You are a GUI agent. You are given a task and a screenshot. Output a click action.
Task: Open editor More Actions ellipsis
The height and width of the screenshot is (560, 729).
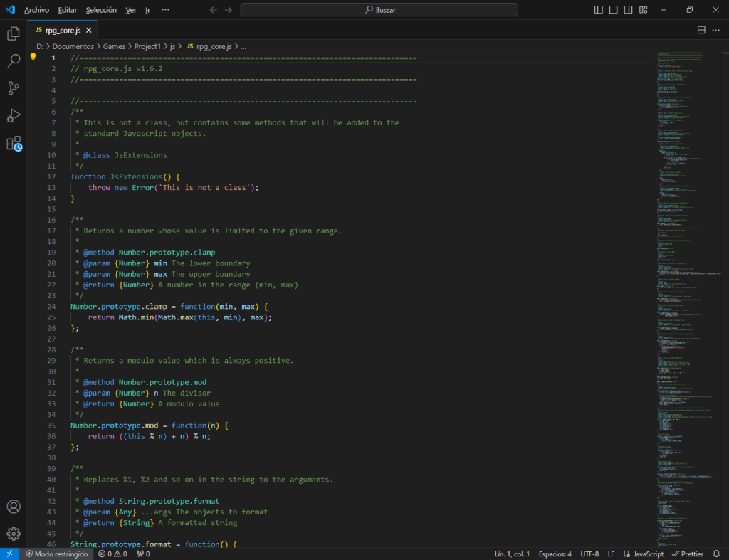point(716,30)
